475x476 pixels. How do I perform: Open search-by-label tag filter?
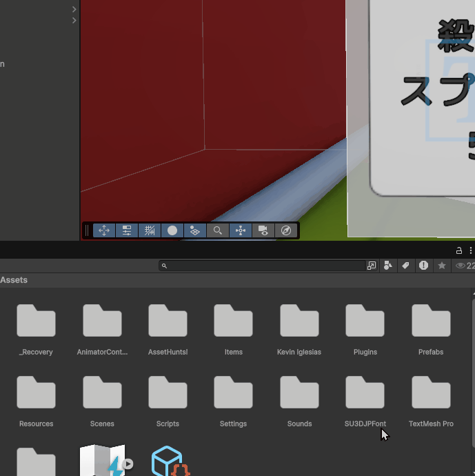(406, 266)
